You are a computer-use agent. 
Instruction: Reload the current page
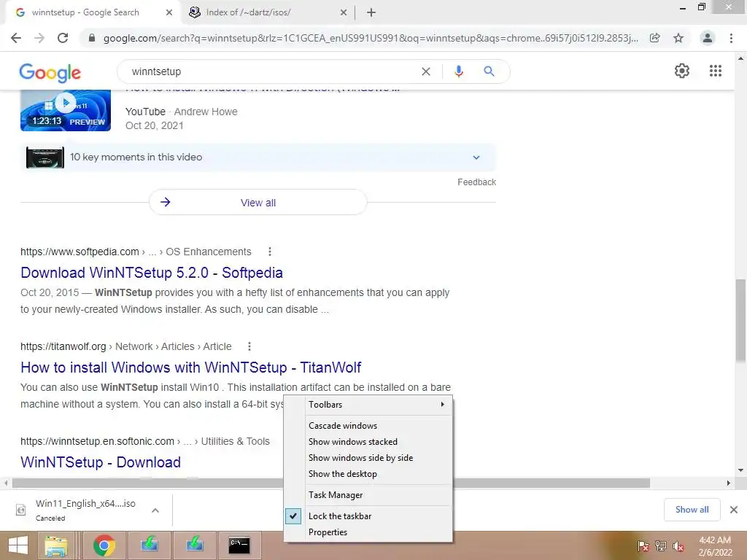63,38
